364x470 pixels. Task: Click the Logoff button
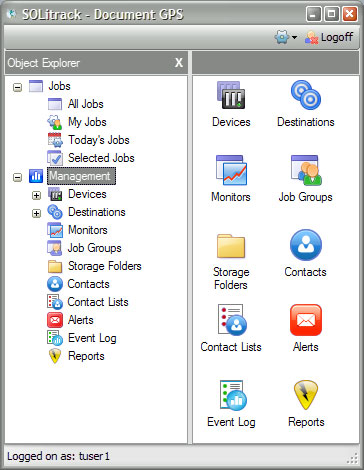click(x=329, y=37)
